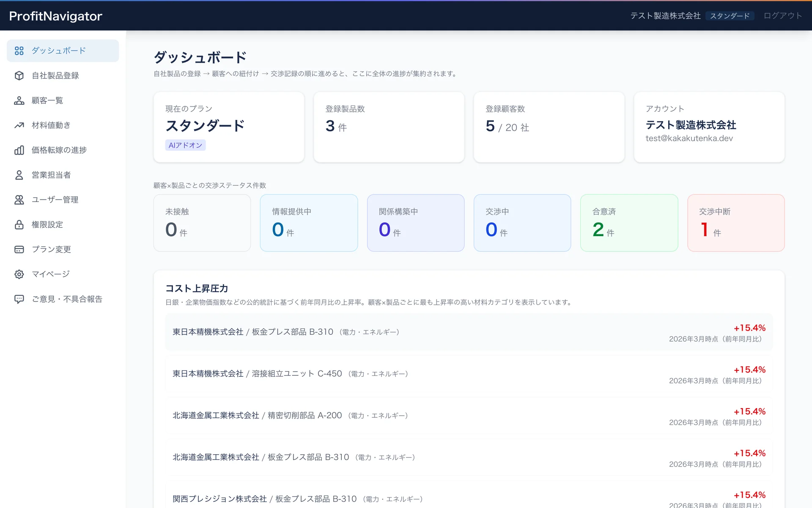Click +15.4% value in the C-450 row

(749, 370)
